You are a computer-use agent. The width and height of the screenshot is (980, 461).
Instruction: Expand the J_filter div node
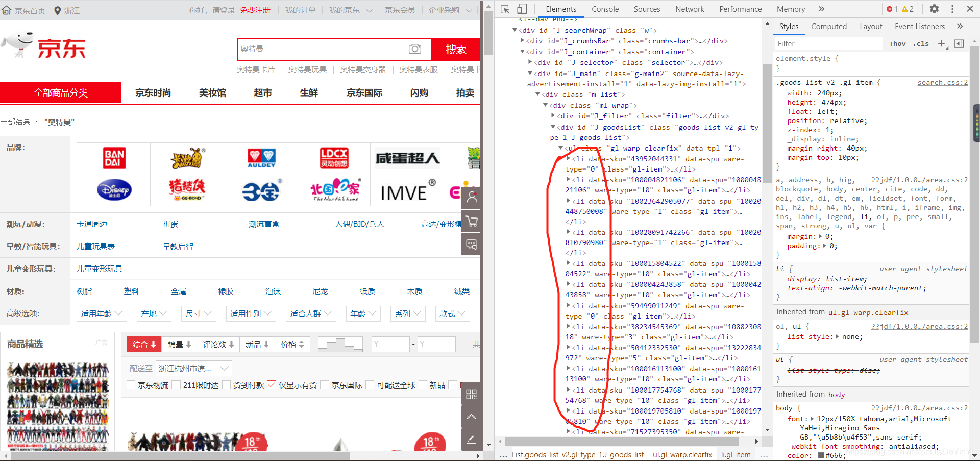[x=552, y=116]
